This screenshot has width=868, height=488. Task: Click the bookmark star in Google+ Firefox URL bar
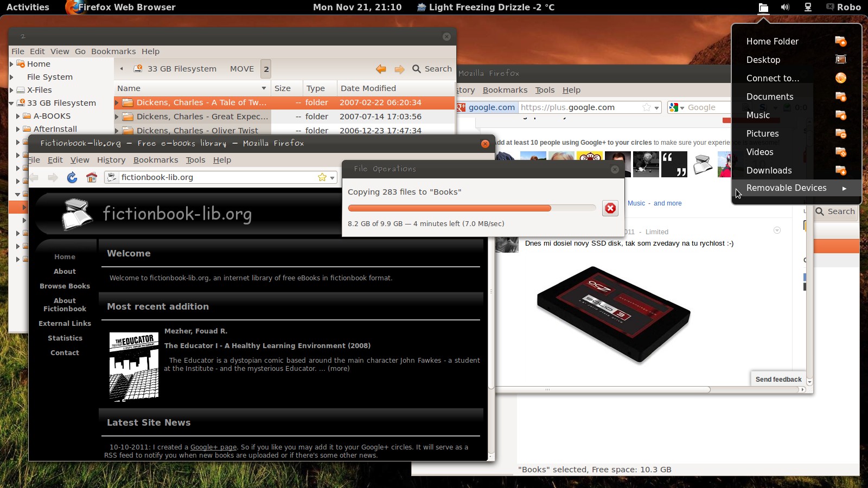click(x=646, y=107)
